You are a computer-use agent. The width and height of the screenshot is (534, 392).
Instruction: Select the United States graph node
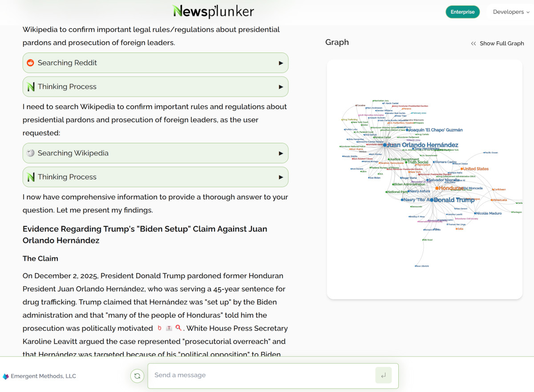462,169
